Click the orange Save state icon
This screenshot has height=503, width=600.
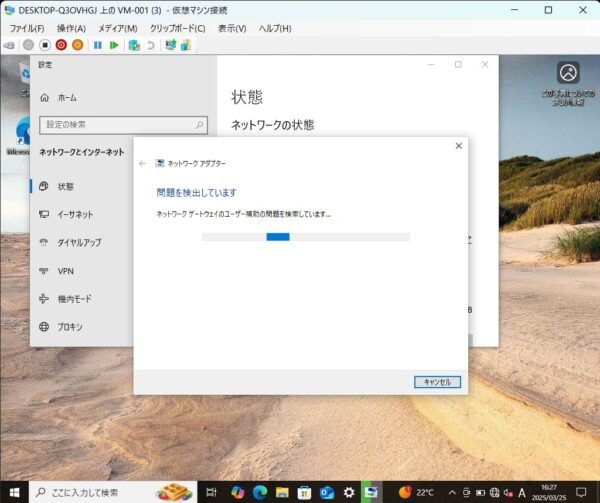pos(78,45)
